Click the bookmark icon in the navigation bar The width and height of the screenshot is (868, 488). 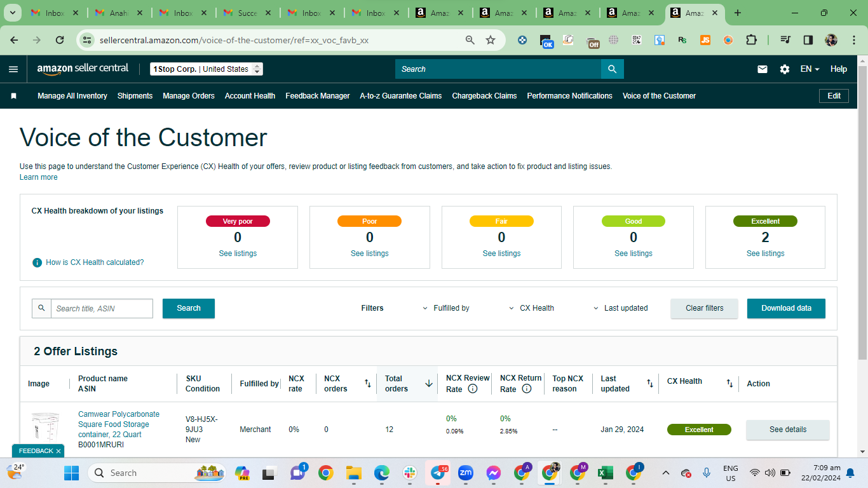13,96
